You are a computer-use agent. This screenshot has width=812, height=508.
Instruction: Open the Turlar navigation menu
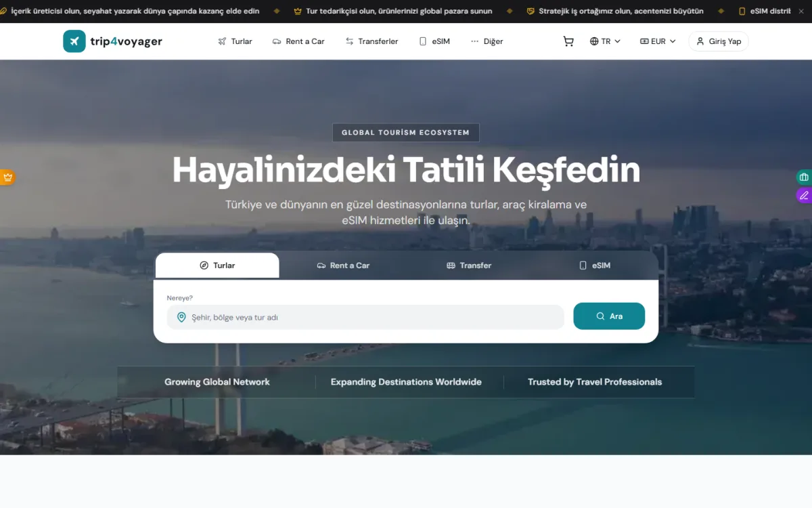tap(235, 41)
